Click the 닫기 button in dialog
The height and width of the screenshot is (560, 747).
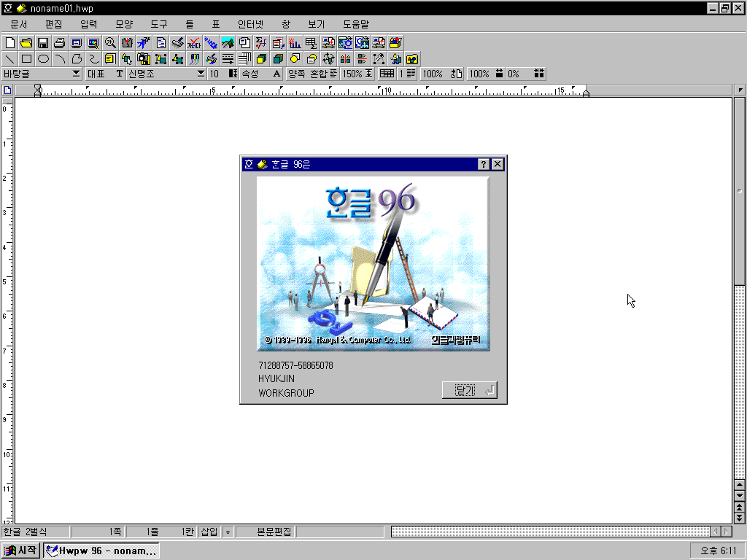(x=469, y=391)
